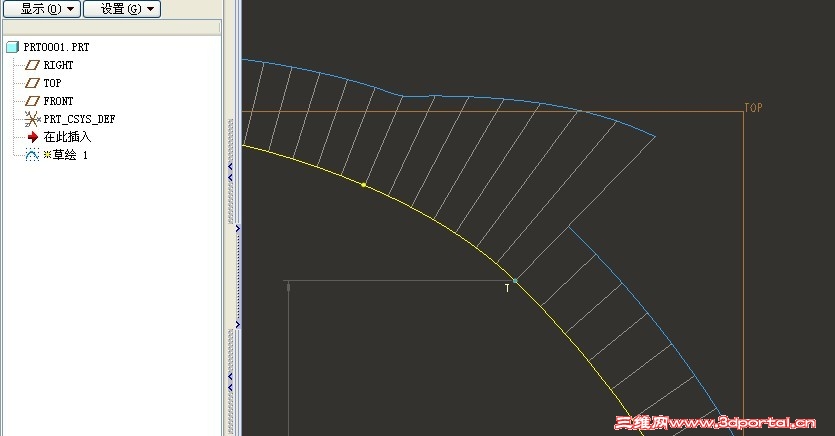Click the coordinate system icon
The width and height of the screenshot is (835, 436).
coord(32,119)
